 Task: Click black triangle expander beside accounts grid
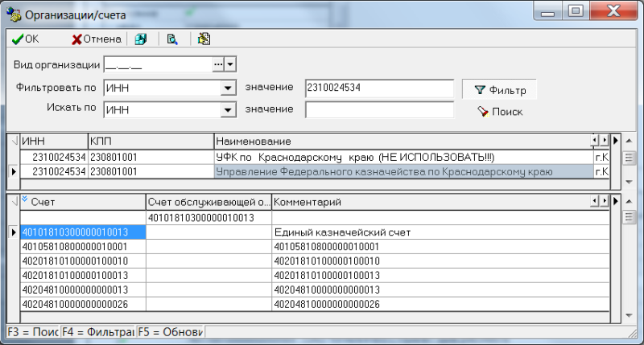pos(615,201)
